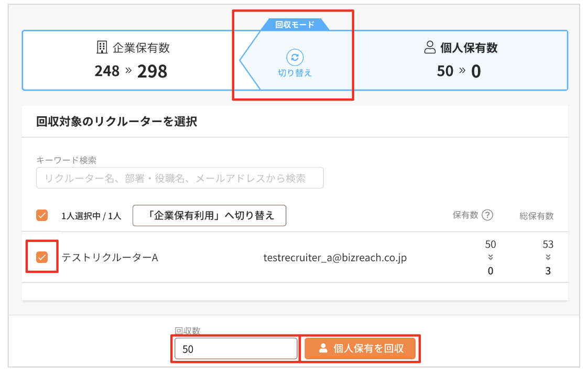This screenshot has width=588, height=375.
Task: Click the double chevron below 53 in 総保有数 column
Action: pos(548,257)
